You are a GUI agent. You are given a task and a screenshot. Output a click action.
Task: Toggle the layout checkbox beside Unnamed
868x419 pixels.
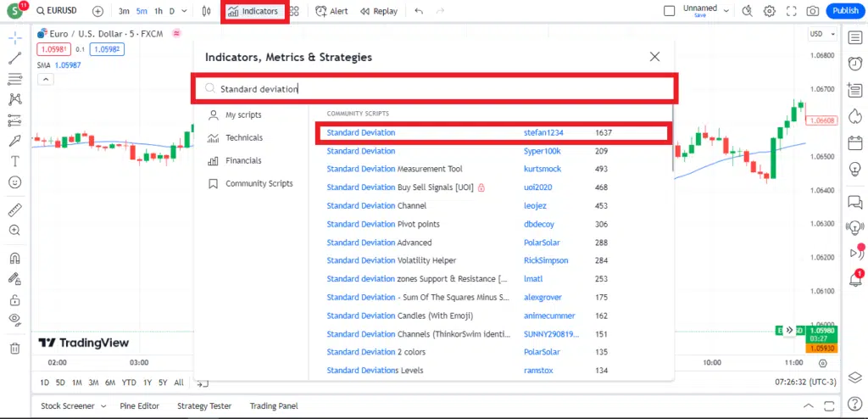(670, 11)
